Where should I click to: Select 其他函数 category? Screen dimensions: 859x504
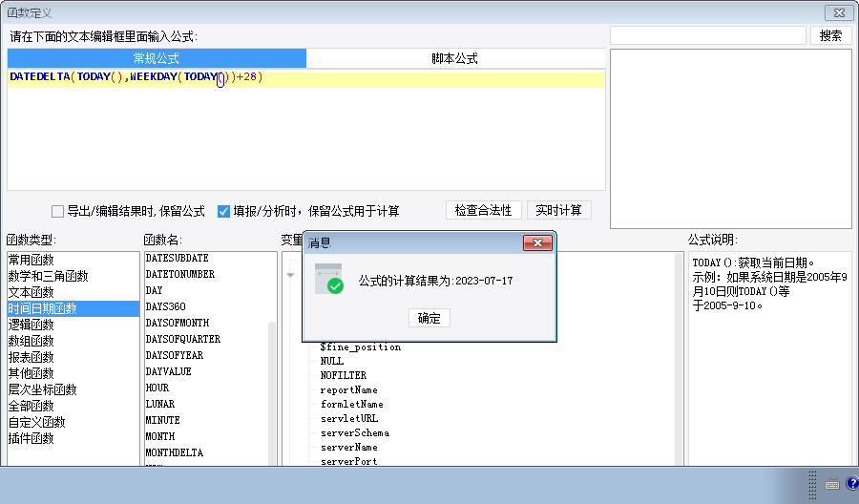coord(73,373)
